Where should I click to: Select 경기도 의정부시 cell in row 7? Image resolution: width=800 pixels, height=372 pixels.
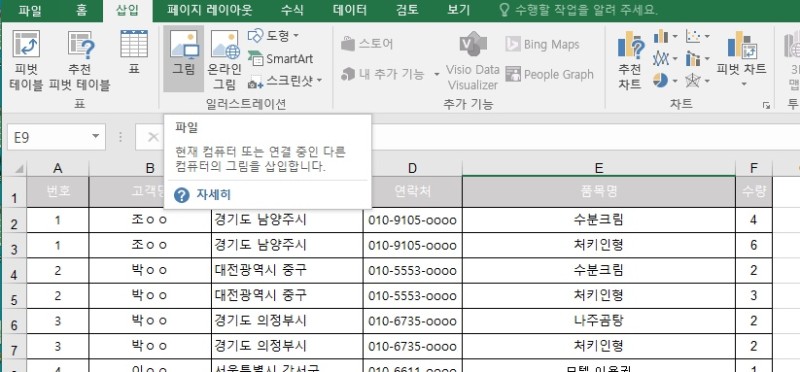[x=287, y=346]
